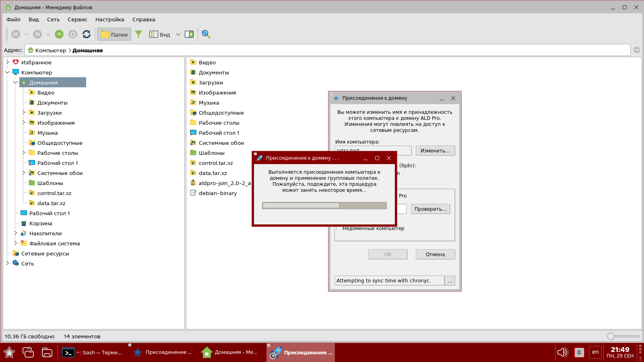Click the add panel split icon
The image size is (644, 362).
[x=189, y=35]
